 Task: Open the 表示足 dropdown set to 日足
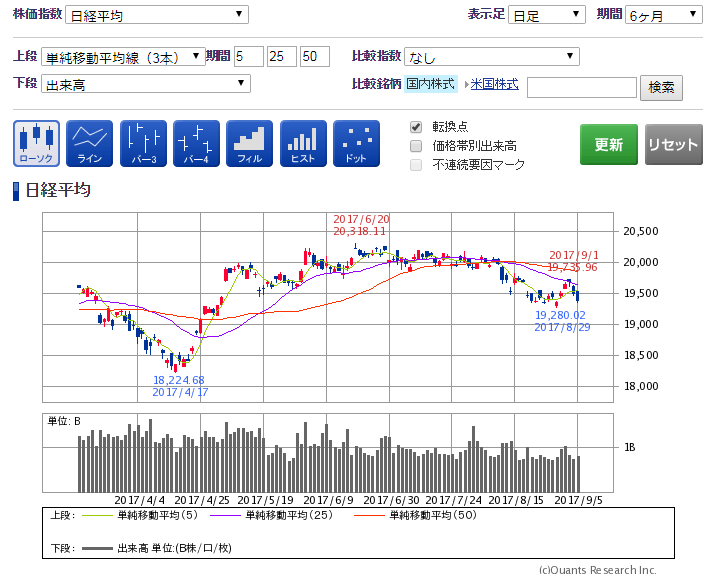pos(546,14)
